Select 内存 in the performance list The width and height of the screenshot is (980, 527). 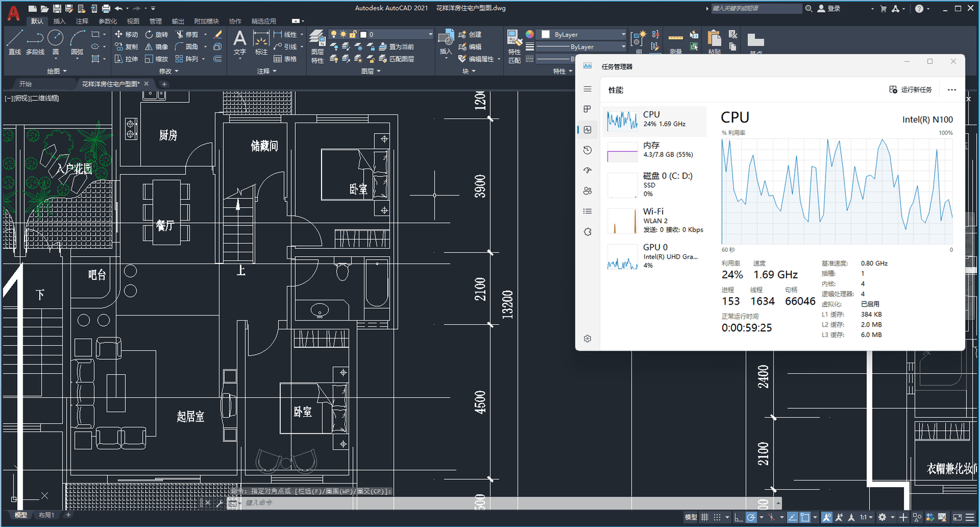[654, 150]
